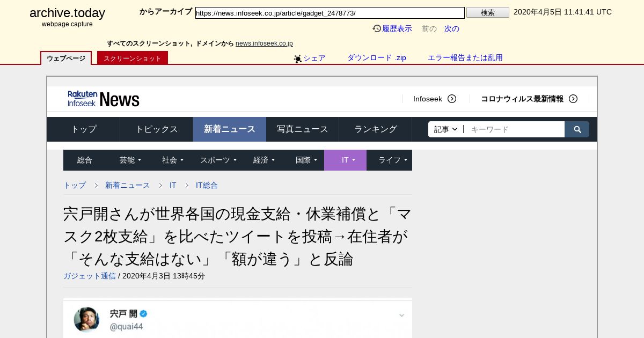The height and width of the screenshot is (338, 644).
Task: Open 宍戸 開 profile avatar
Action: coord(86,320)
